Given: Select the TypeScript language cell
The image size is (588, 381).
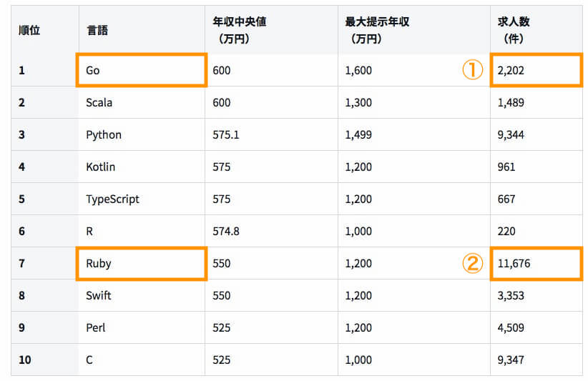Looking at the screenshot, I should click(x=142, y=199).
